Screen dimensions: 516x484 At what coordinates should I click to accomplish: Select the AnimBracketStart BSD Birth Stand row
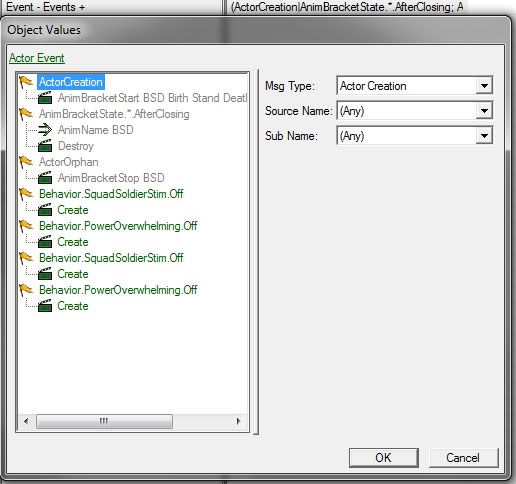[x=152, y=98]
